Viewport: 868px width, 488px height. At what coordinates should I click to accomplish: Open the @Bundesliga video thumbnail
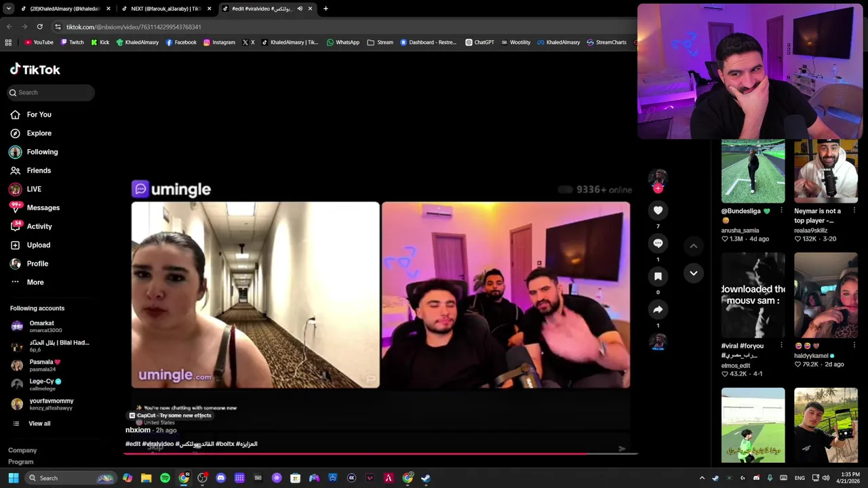(753, 171)
